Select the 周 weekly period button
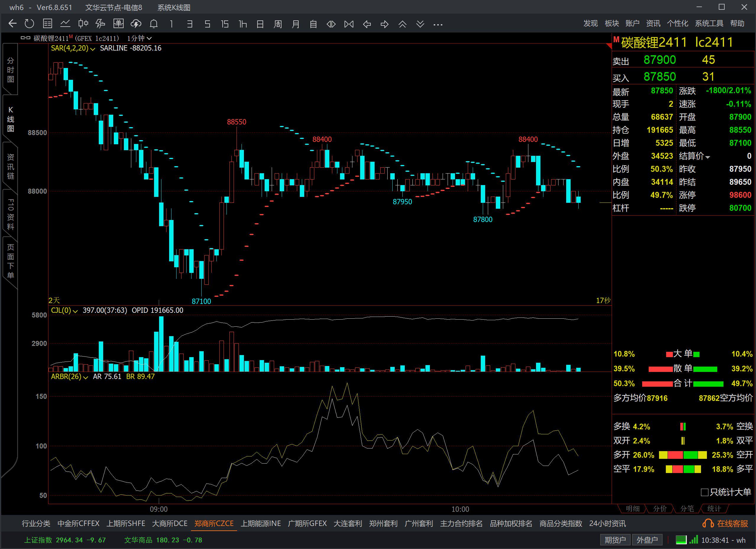Screen dimensions: 756x549 pyautogui.click(x=278, y=24)
